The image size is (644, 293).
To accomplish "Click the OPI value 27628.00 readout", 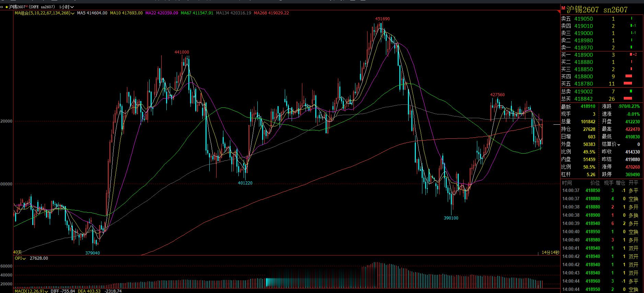I will click(x=39, y=258).
